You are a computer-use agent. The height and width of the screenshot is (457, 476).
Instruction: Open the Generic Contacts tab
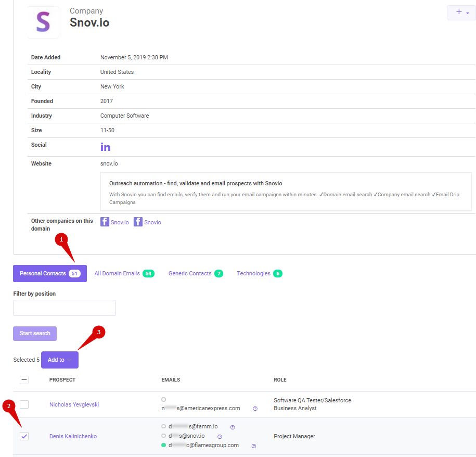196,274
